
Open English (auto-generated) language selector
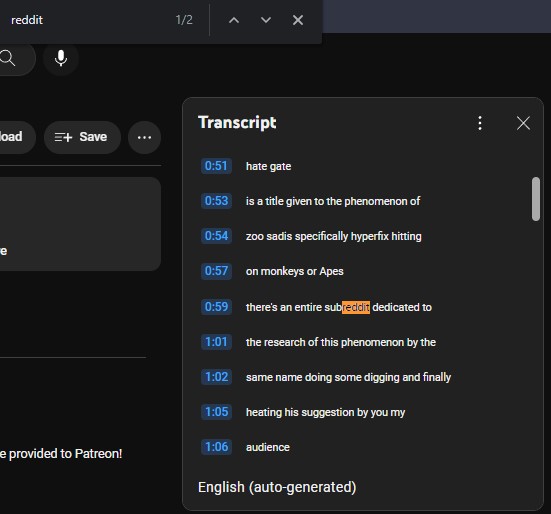click(277, 487)
